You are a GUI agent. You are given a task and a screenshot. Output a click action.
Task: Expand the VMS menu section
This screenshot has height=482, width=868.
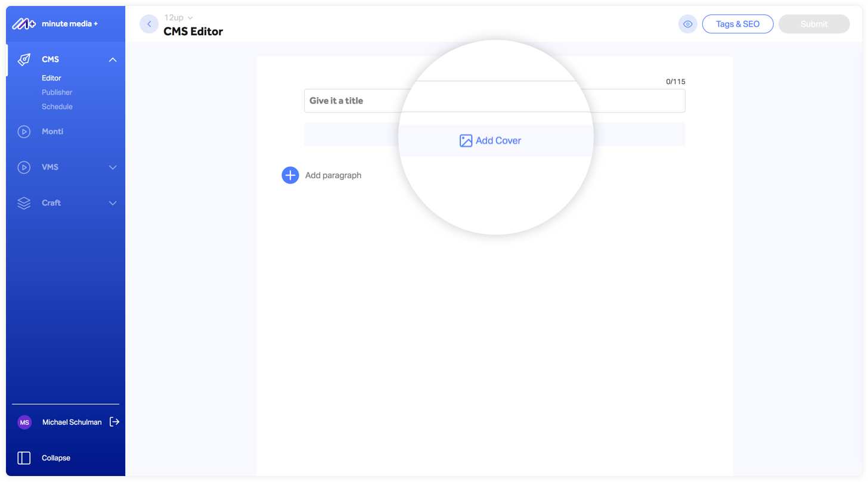(113, 167)
